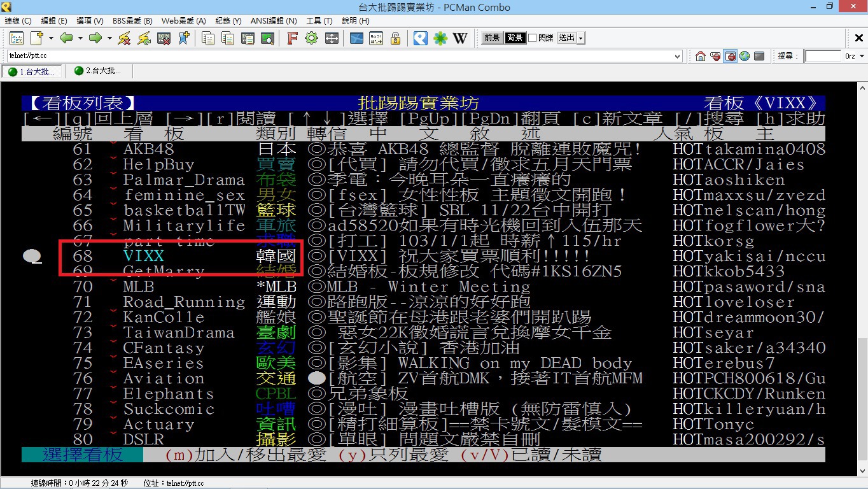This screenshot has height=489, width=868.
Task: Open the 送出 dropdown arrow
Action: pyautogui.click(x=581, y=38)
